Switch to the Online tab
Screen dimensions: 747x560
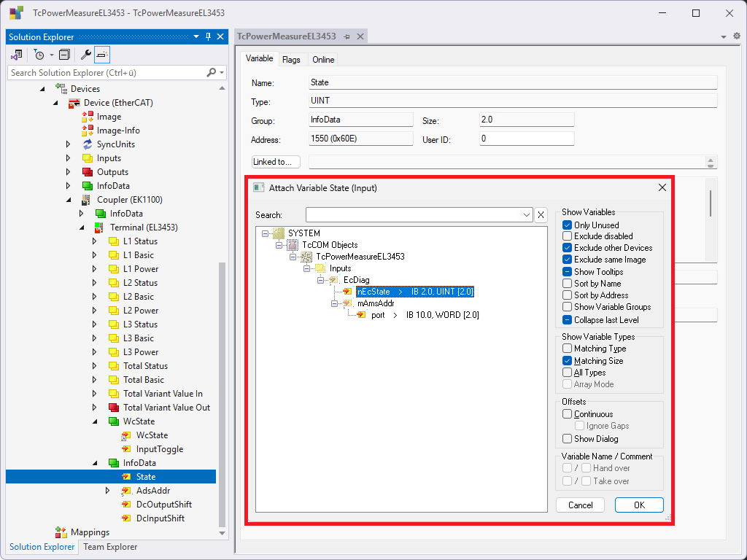(323, 60)
